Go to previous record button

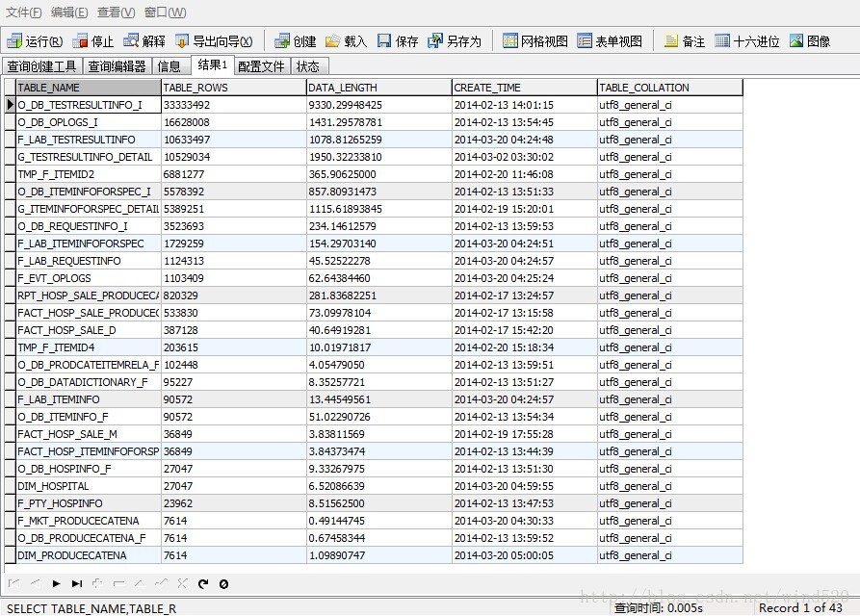pos(36,583)
